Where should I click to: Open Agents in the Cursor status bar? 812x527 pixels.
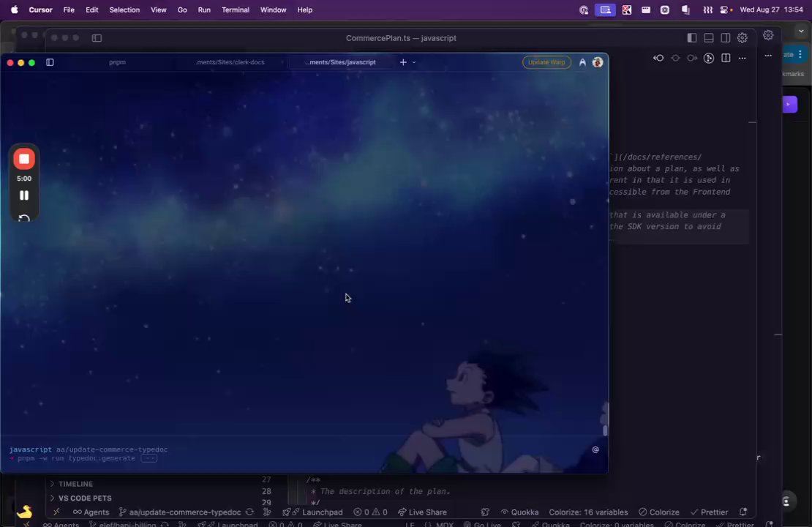[x=91, y=512]
